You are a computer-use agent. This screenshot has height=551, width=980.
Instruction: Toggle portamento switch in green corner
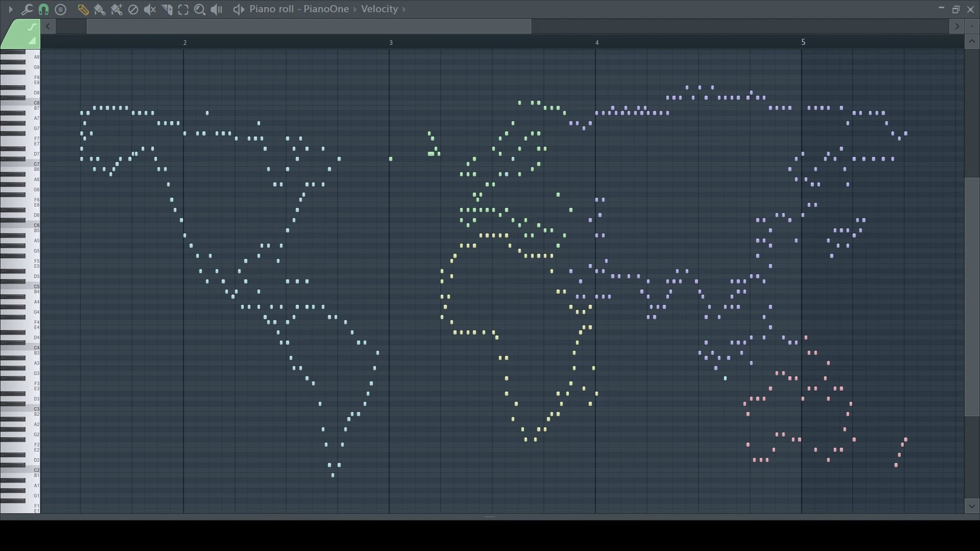tap(32, 27)
